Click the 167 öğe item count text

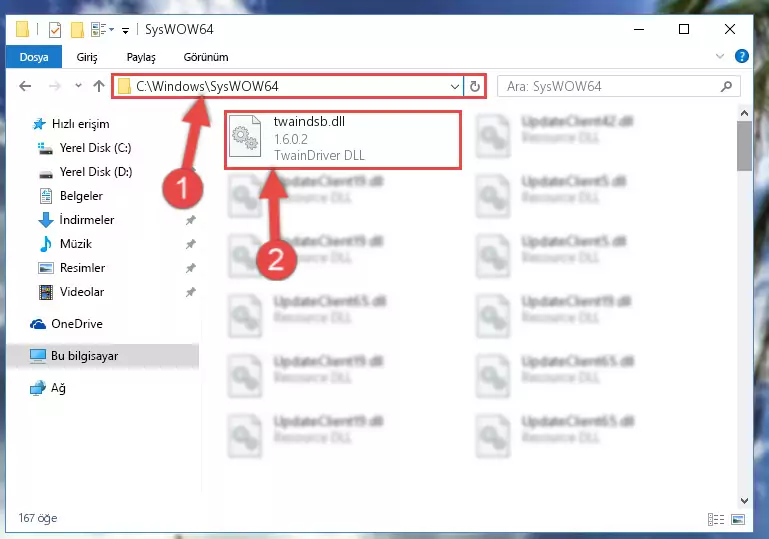(x=38, y=518)
